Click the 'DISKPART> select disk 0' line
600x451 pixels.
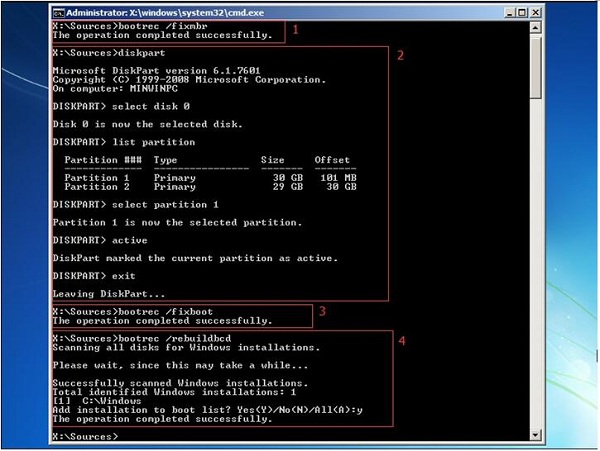[x=121, y=106]
